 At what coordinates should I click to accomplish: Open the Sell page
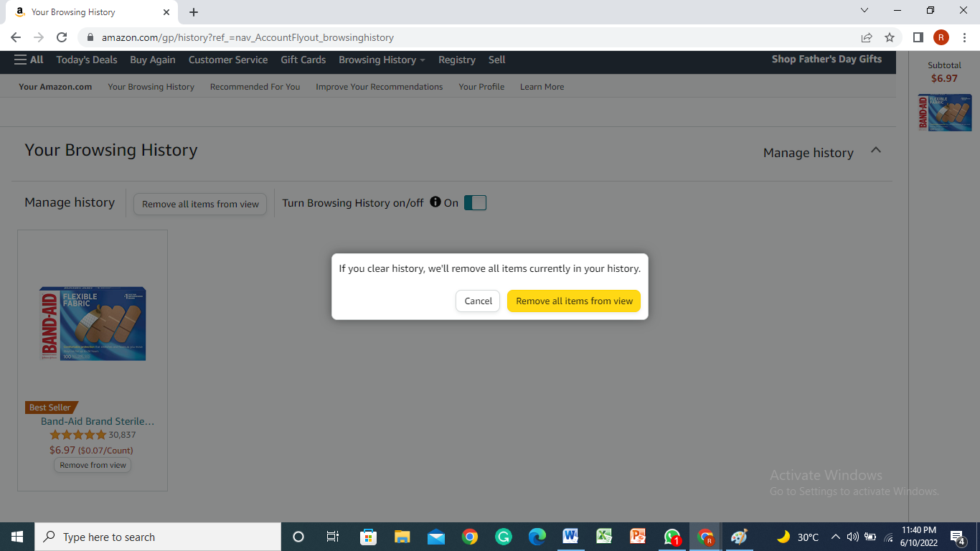tap(497, 60)
